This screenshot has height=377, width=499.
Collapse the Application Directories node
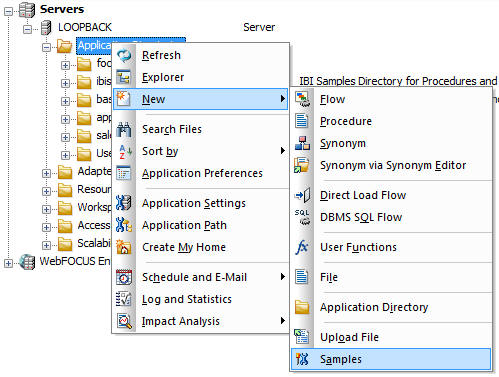point(46,47)
